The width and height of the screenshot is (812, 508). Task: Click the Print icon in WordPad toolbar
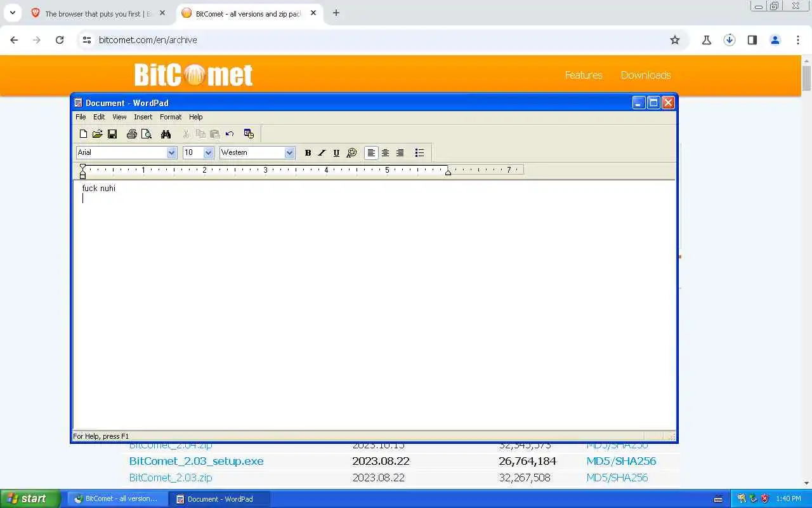coord(131,134)
